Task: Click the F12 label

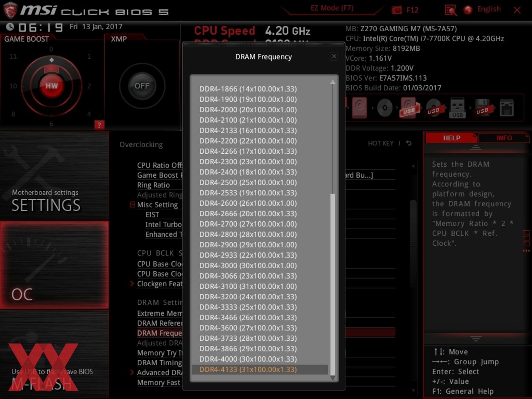Action: (x=412, y=10)
